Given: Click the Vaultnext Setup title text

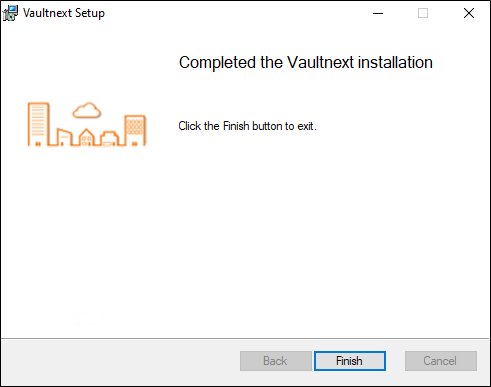Looking at the screenshot, I should point(64,13).
